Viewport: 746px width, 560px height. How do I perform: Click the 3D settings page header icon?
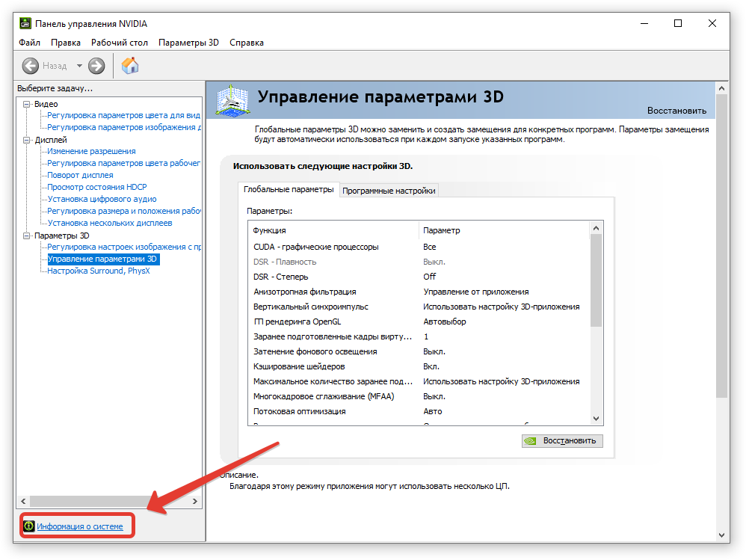tap(232, 100)
